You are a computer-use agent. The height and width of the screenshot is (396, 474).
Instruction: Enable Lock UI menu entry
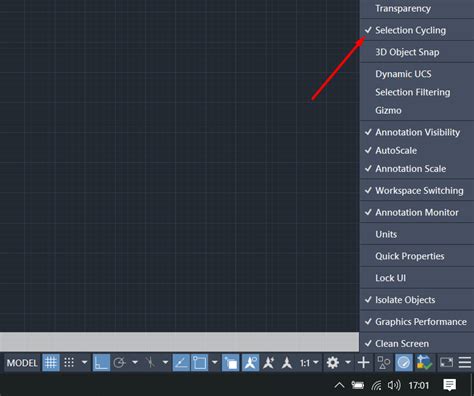tap(417, 278)
